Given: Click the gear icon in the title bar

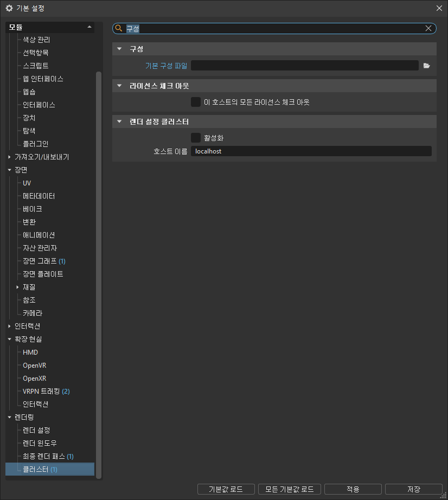Looking at the screenshot, I should pos(9,8).
